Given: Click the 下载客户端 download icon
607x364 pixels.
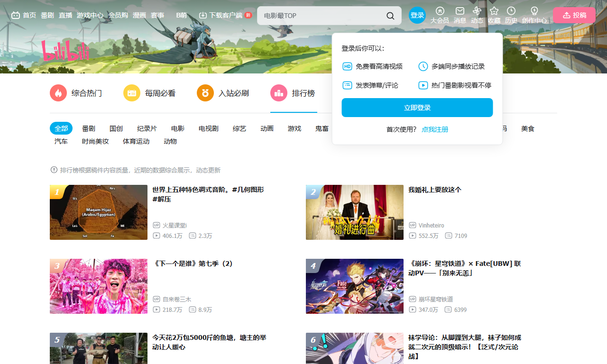Looking at the screenshot, I should coord(203,15).
